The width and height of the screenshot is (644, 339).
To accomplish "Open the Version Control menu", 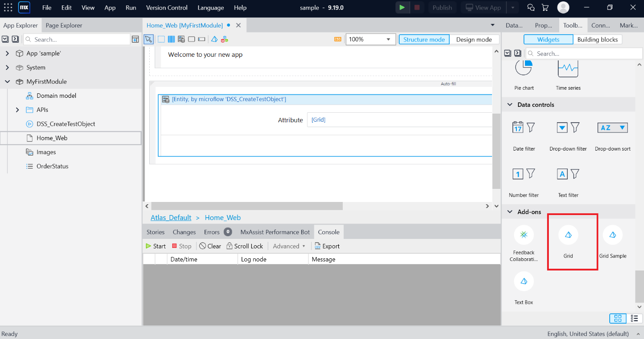I will point(167,8).
